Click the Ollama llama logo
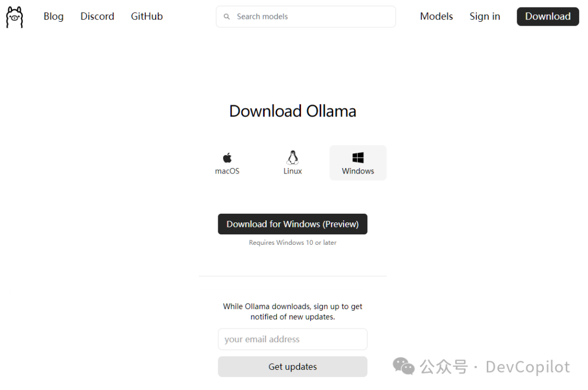Screen dimensions: 588x390 (x=15, y=17)
